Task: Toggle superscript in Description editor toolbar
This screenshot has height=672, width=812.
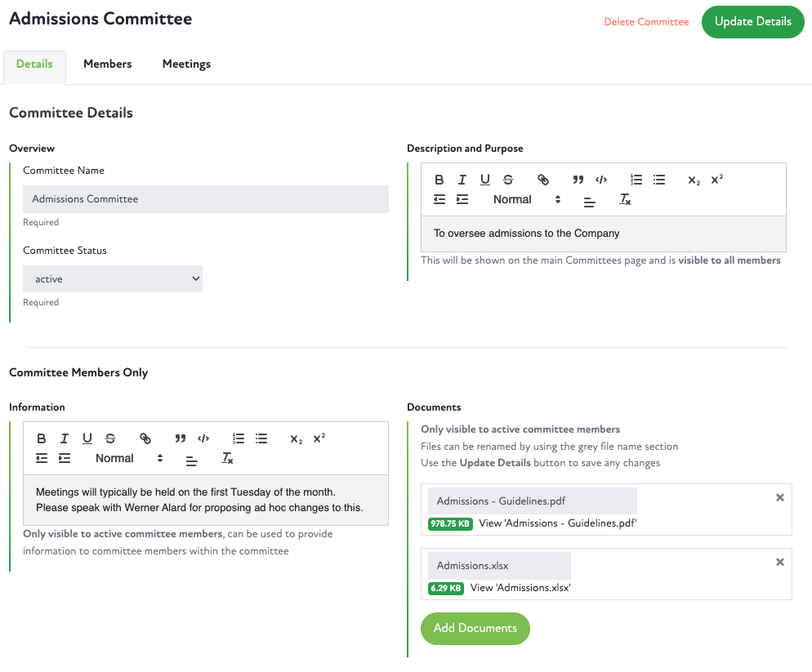Action: pos(717,180)
